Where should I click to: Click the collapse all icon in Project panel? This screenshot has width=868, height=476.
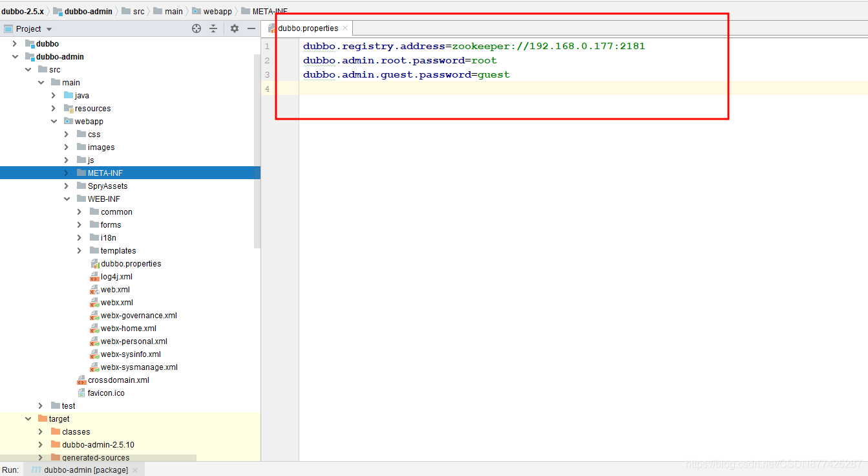214,28
